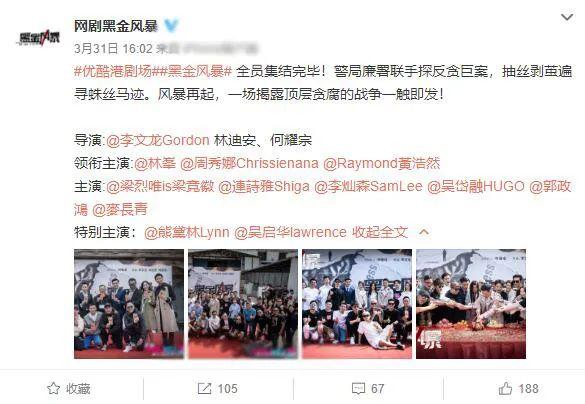The height and width of the screenshot is (404, 585).
Task: Open the account name 网剧黑金风暴
Action: (x=116, y=26)
